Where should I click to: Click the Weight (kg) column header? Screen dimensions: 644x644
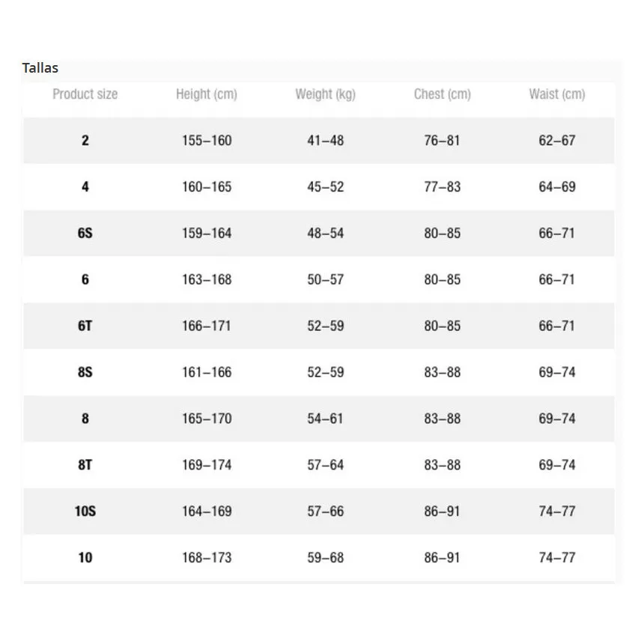tap(325, 94)
